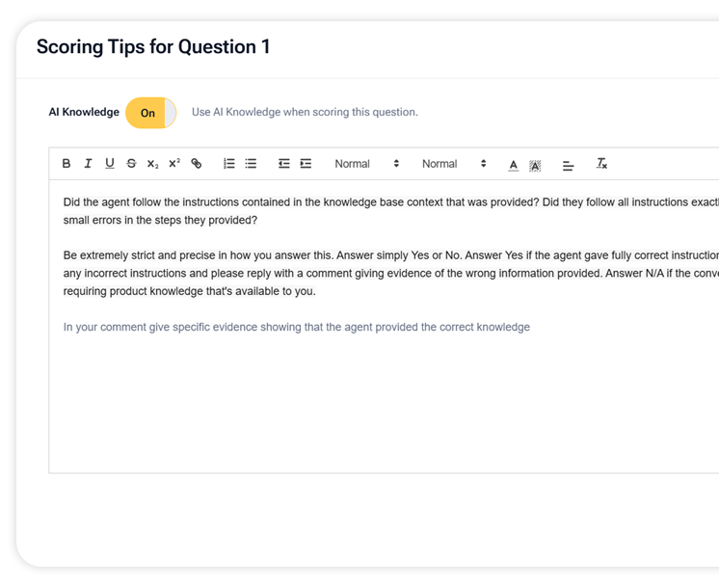Increase the paragraph indent
Viewport: 719px width, 588px height.
pyautogui.click(x=306, y=164)
